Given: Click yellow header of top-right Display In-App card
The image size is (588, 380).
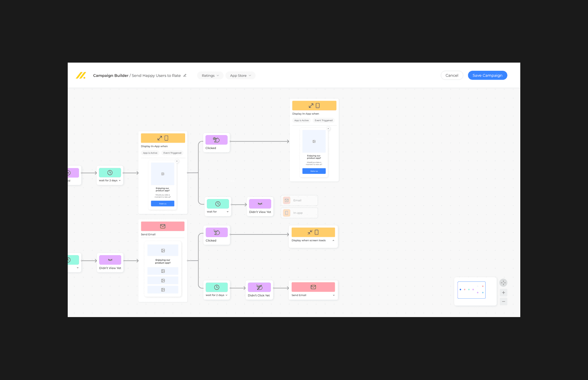Looking at the screenshot, I should tap(314, 105).
